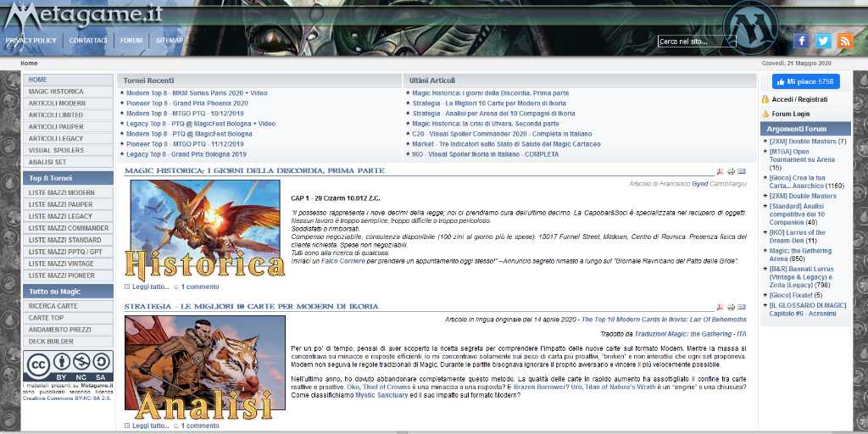
Task: Open ARTICOLI LIMITED sidebar entry
Action: point(68,115)
